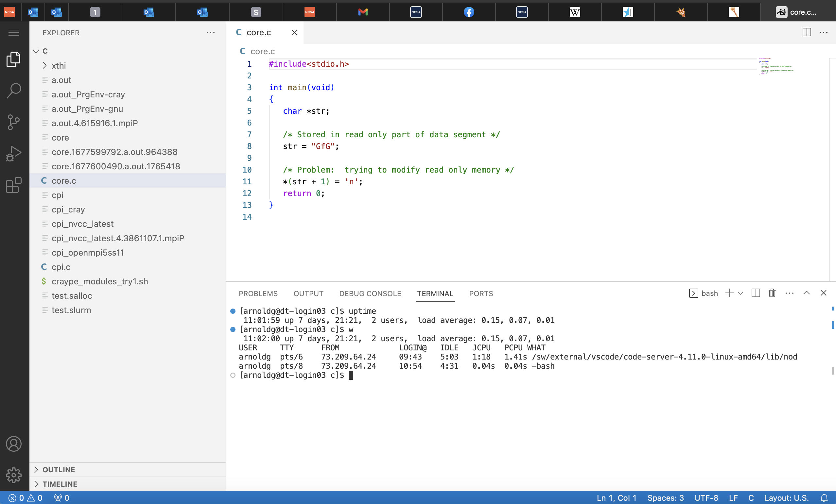This screenshot has width=836, height=504.
Task: Maximize the panel with the chevron button
Action: tap(807, 293)
